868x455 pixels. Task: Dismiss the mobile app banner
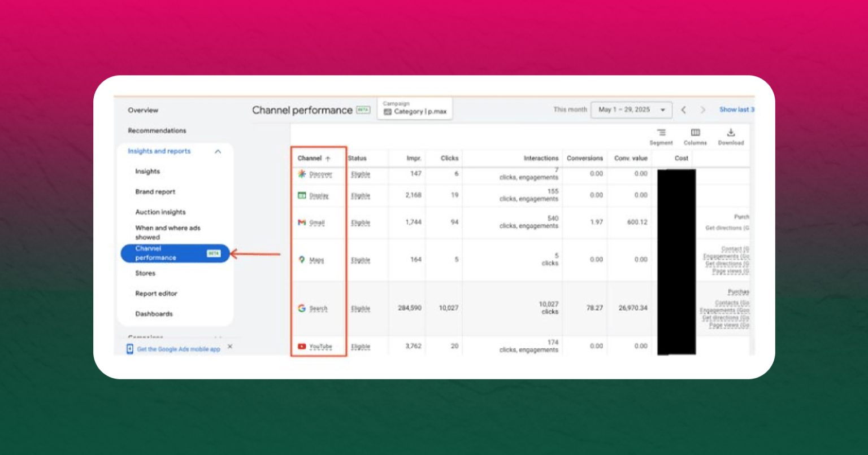tap(229, 347)
